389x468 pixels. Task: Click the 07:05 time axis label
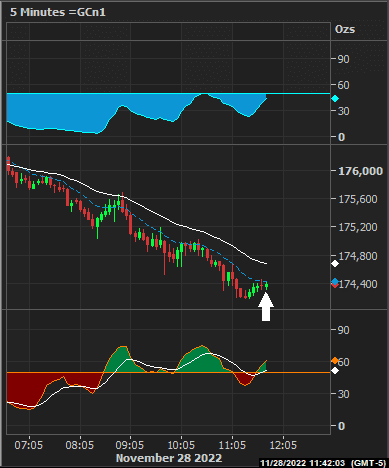click(x=29, y=445)
